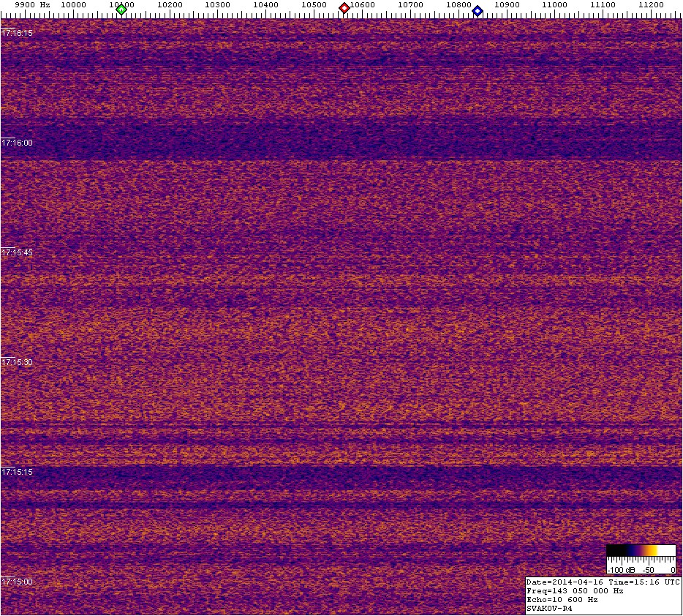This screenshot has height=616, width=683.
Task: Click the 17:15:45 time marker
Action: pos(17,252)
